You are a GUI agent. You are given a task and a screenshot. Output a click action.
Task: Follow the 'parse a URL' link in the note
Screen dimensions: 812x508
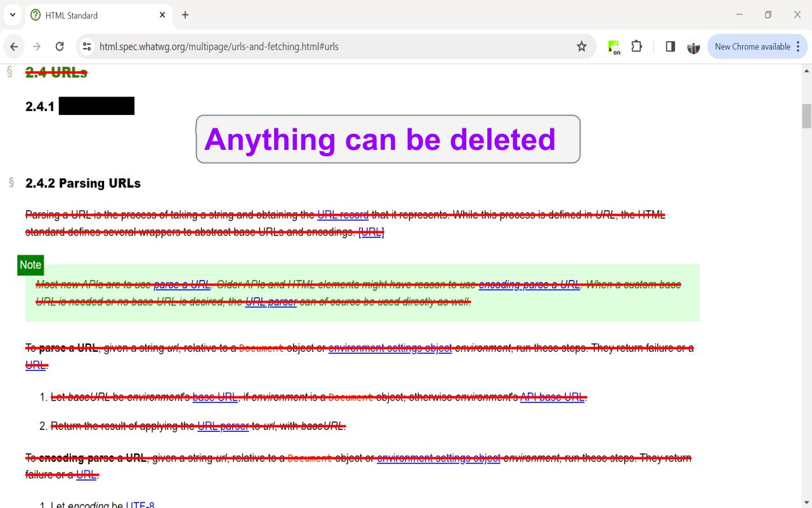[x=182, y=284]
